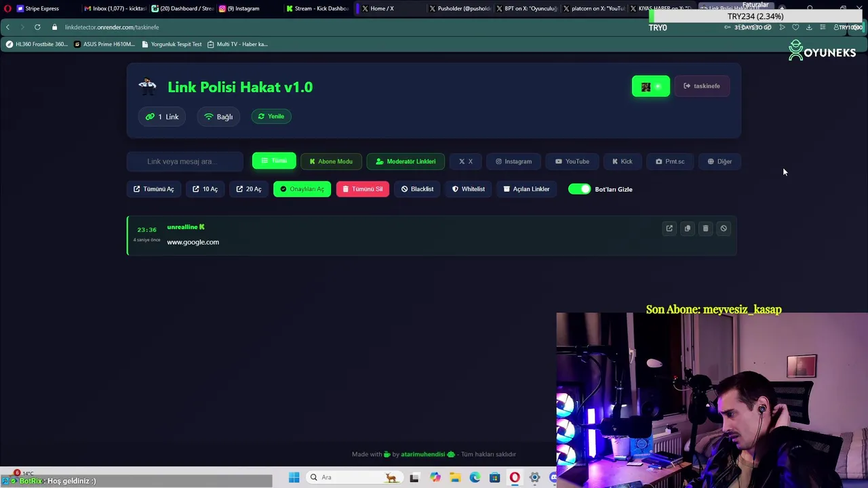Filter links by YouTube
The height and width of the screenshot is (488, 868).
[572, 161]
